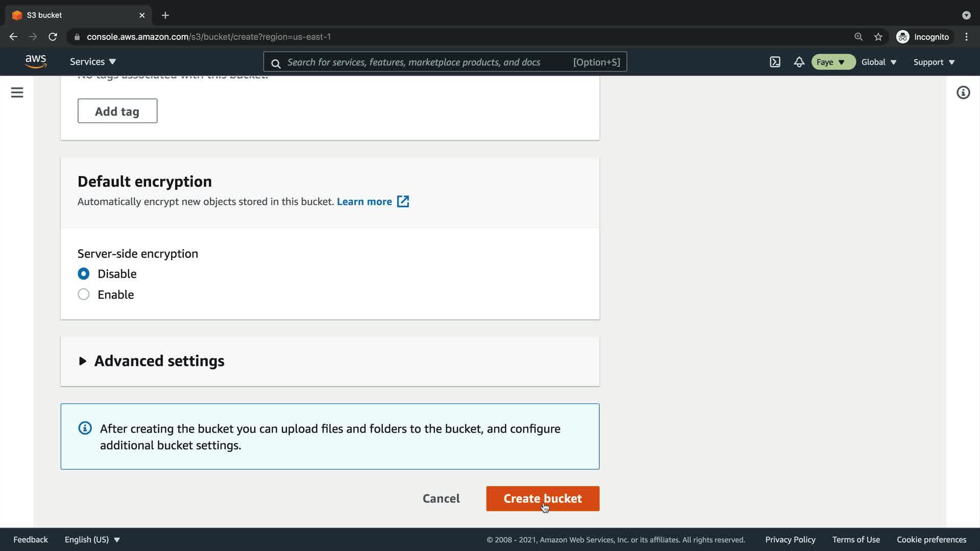Open the AWS CloudShell icon
This screenshot has width=980, height=551.
click(x=775, y=62)
